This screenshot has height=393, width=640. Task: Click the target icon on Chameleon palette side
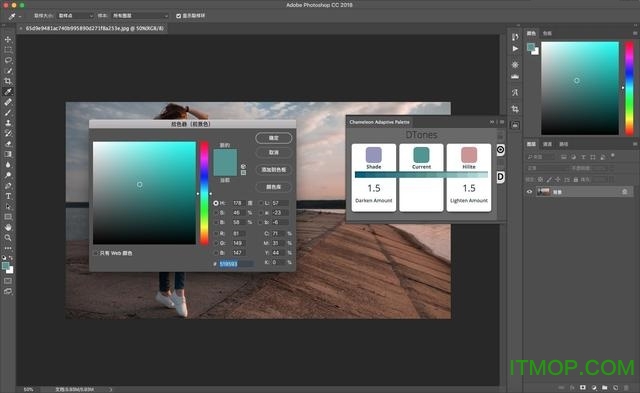pyautogui.click(x=500, y=150)
